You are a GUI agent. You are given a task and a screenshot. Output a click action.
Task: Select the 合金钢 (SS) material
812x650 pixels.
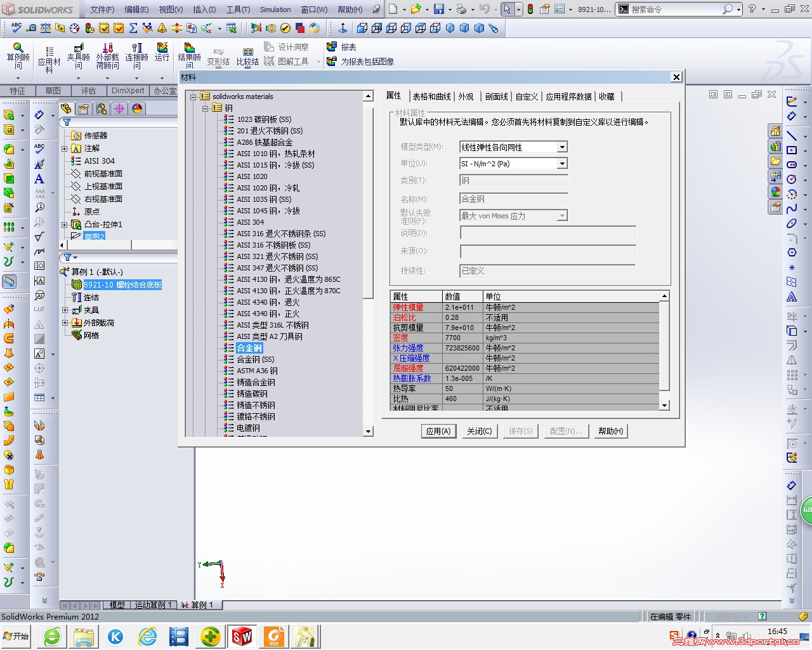(256, 359)
